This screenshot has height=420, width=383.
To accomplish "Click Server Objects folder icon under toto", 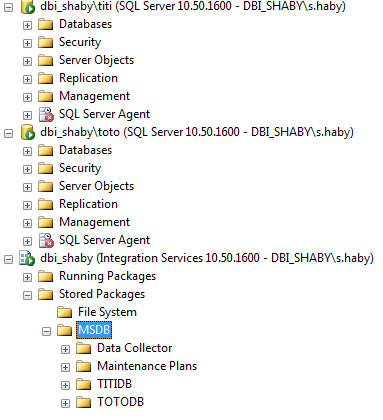I will pos(46,187).
